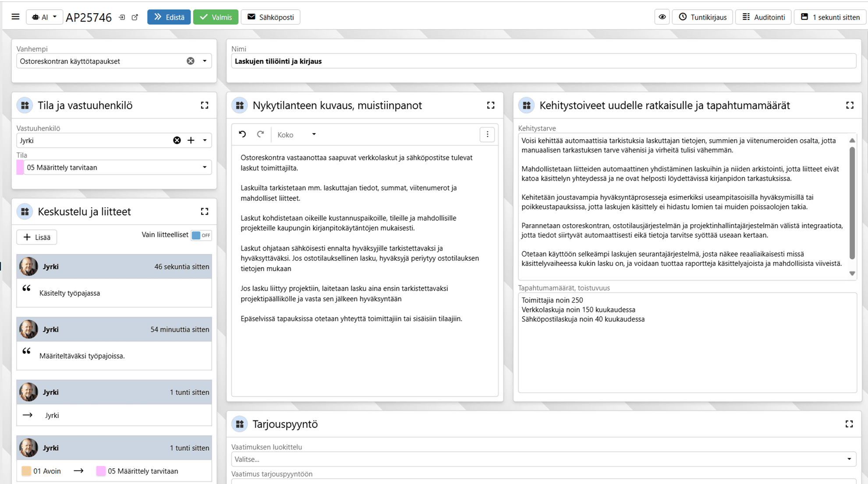Toggle the eye visibility button
The image size is (868, 484).
(662, 17)
